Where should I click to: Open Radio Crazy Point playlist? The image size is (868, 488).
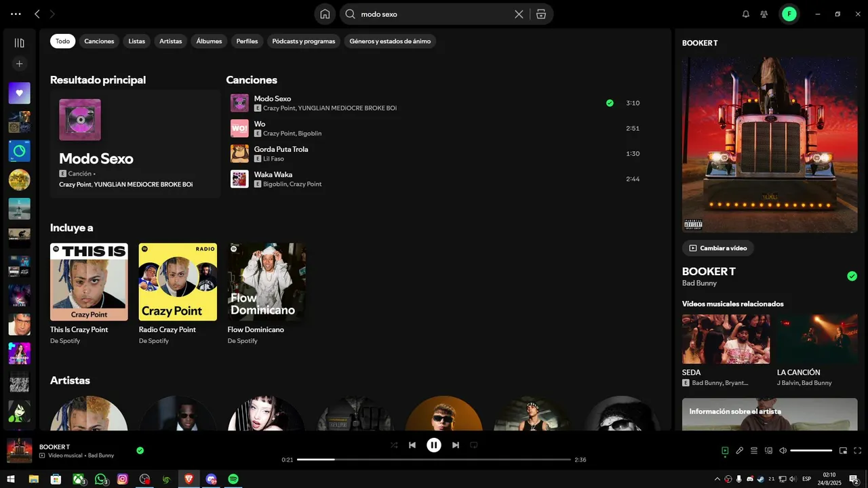point(178,294)
